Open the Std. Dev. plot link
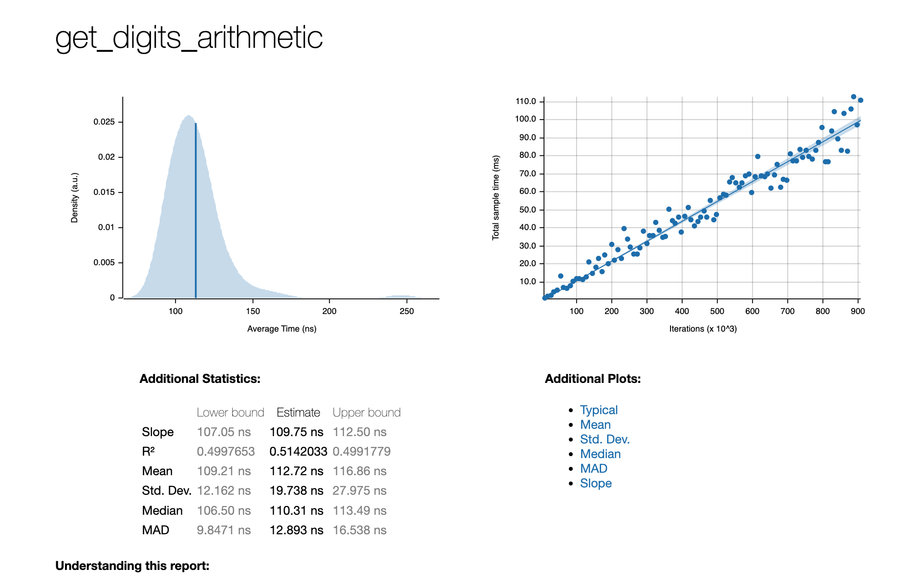The width and height of the screenshot is (908, 588). tap(605, 440)
